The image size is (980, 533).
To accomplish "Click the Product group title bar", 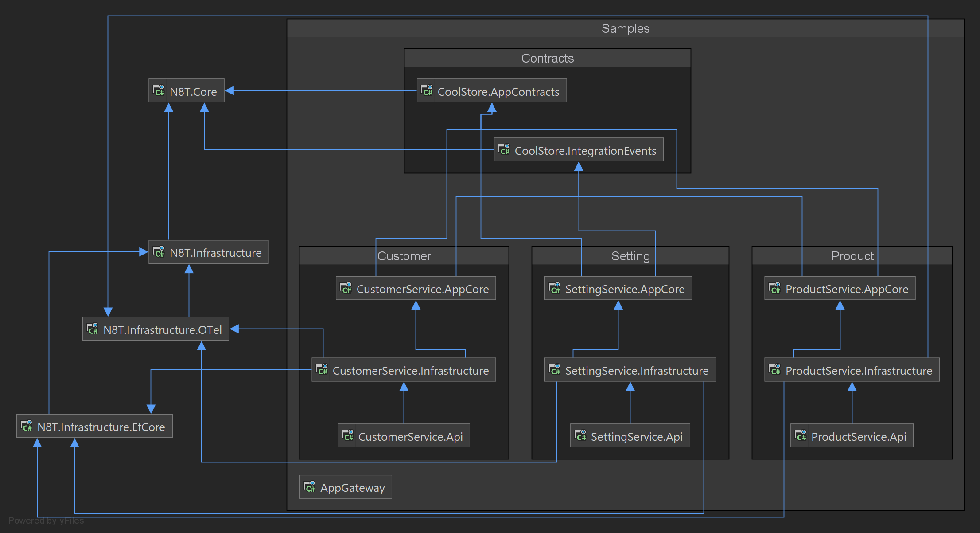I will pos(852,256).
